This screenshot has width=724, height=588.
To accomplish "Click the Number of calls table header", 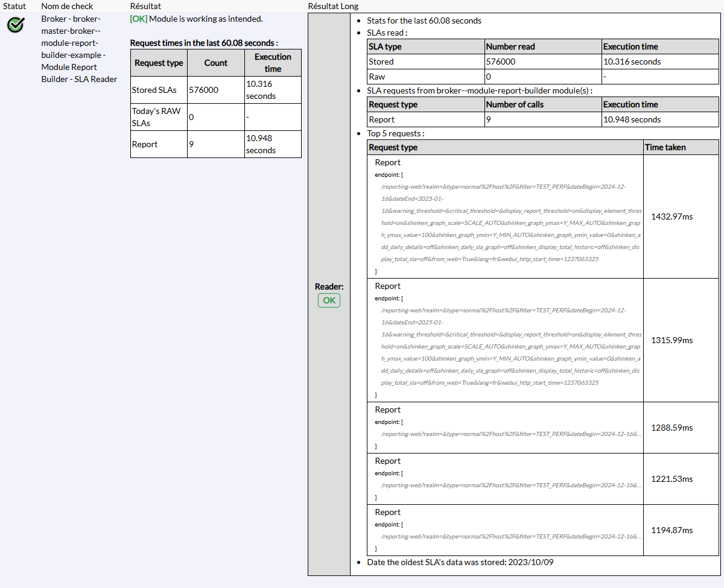I will [x=515, y=104].
